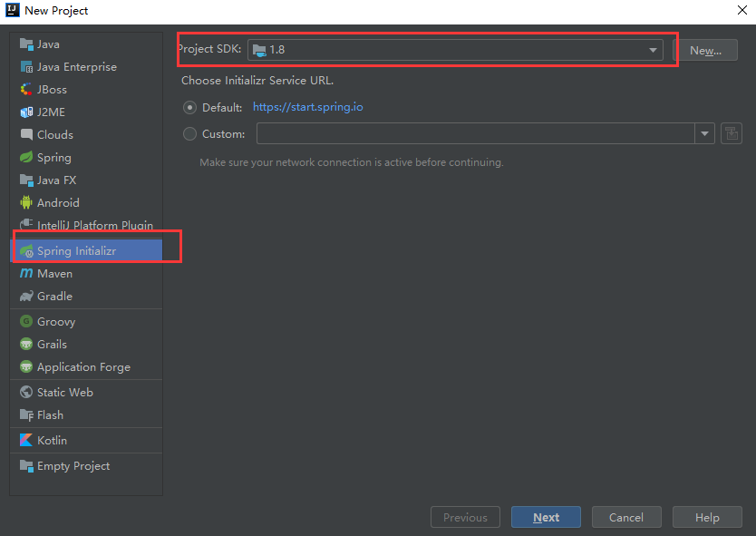Select the Custom URL radio button
756x536 pixels.
click(190, 133)
